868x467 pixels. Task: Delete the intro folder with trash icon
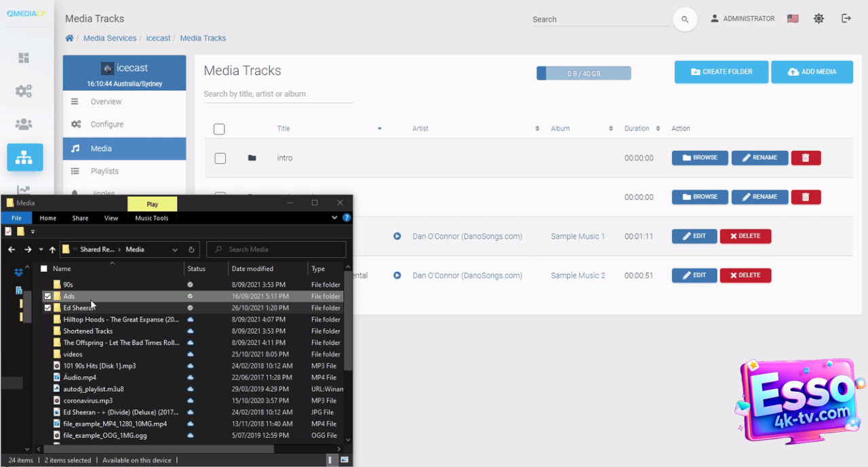click(806, 158)
